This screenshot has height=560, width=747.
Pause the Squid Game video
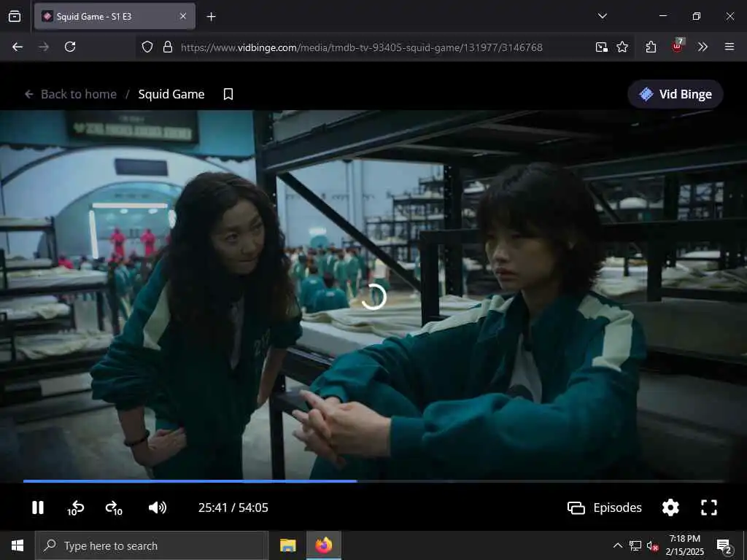click(x=38, y=507)
